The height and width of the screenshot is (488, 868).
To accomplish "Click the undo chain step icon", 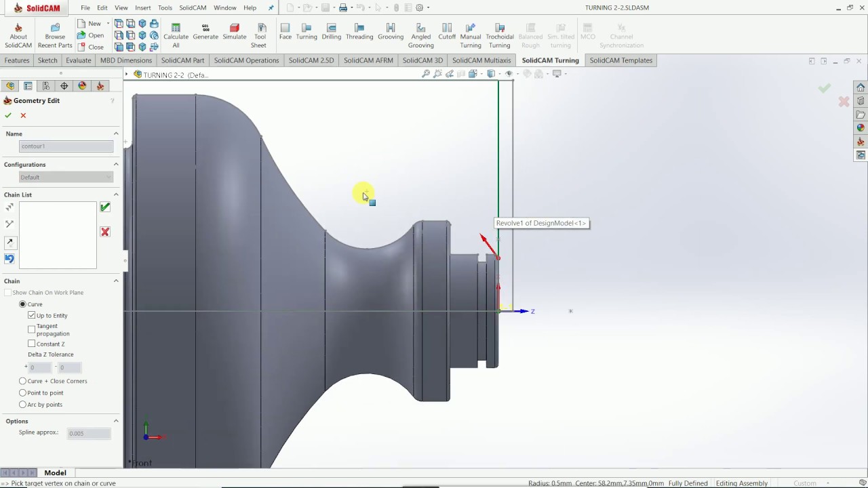I will 9,258.
